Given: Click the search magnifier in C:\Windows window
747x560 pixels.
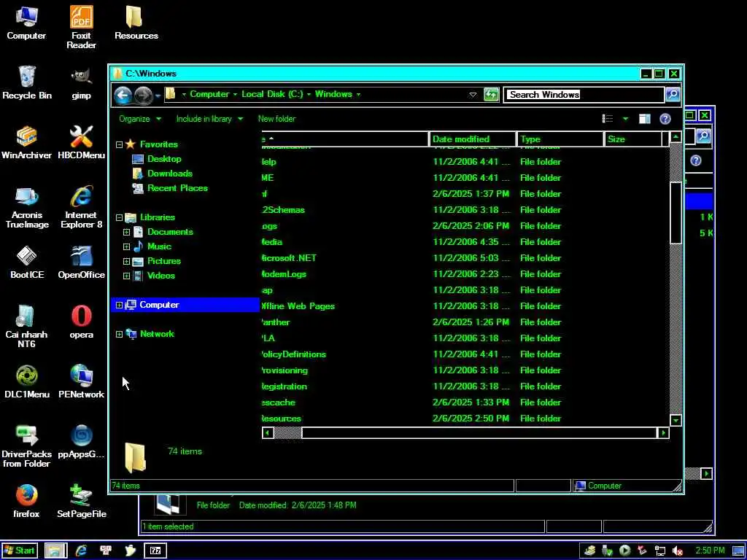Looking at the screenshot, I should click(673, 94).
